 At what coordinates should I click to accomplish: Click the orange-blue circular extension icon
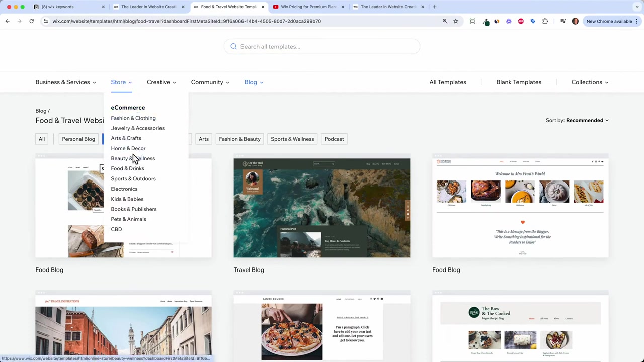point(497,21)
